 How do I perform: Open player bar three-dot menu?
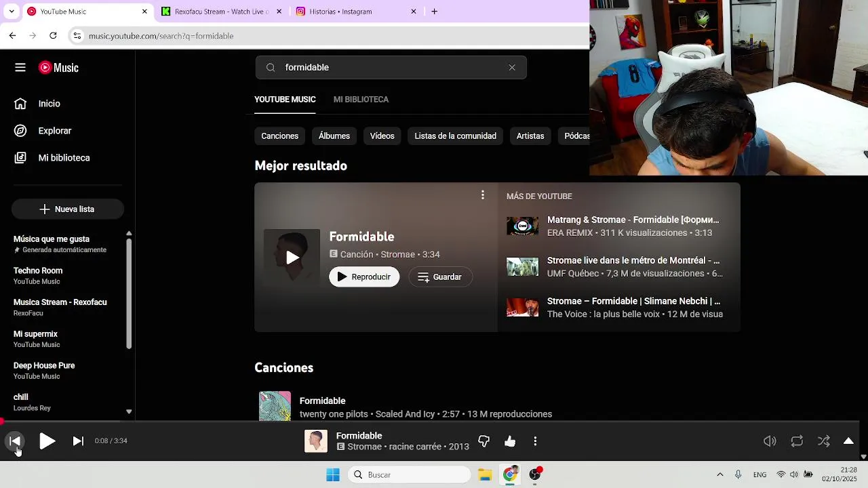coord(535,441)
